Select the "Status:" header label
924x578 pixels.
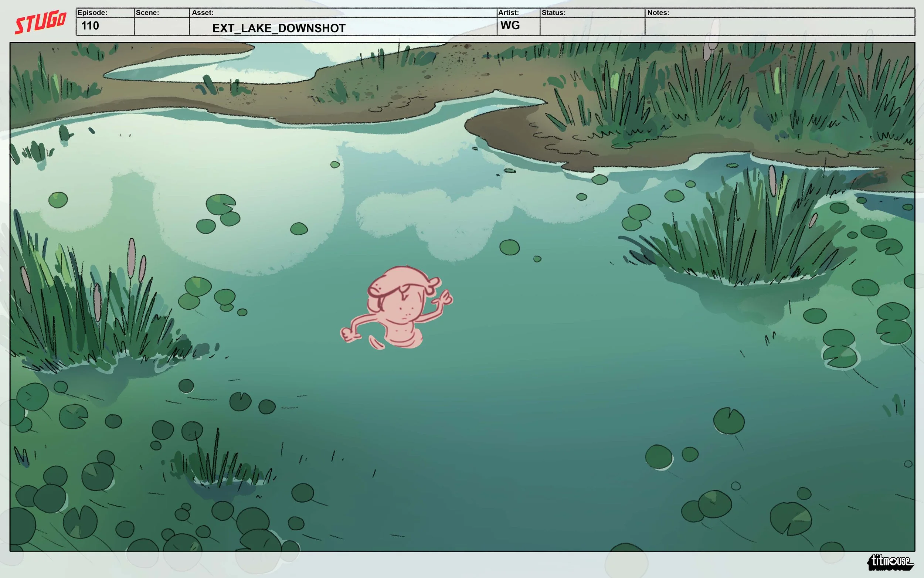(554, 13)
